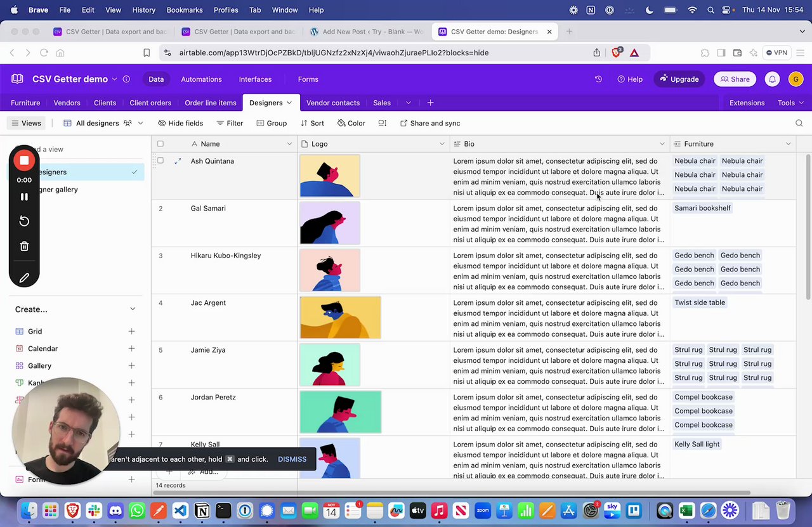
Task: Switch to the Furniture table tab
Action: pos(25,103)
